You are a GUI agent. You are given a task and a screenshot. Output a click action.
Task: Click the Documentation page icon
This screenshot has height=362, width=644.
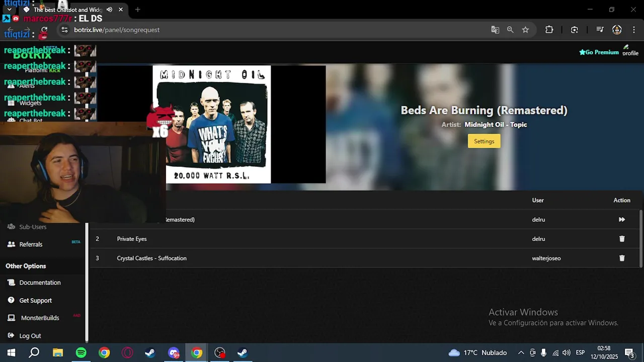11,283
